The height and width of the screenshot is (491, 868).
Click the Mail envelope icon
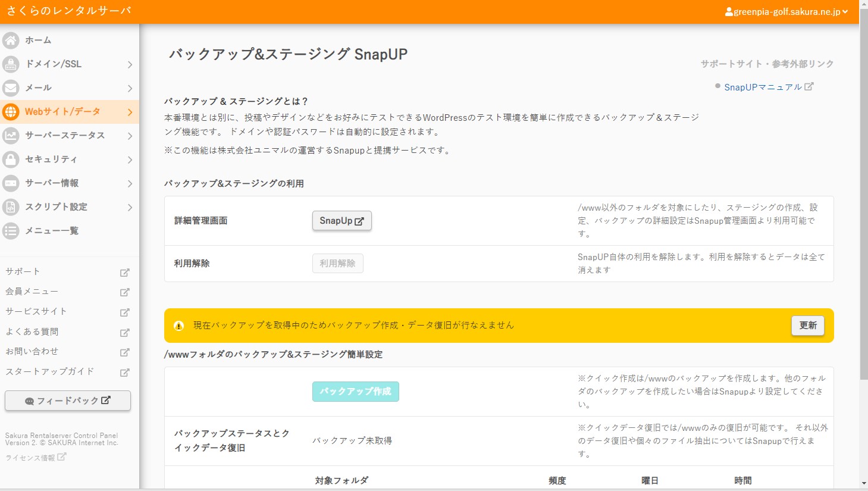11,88
